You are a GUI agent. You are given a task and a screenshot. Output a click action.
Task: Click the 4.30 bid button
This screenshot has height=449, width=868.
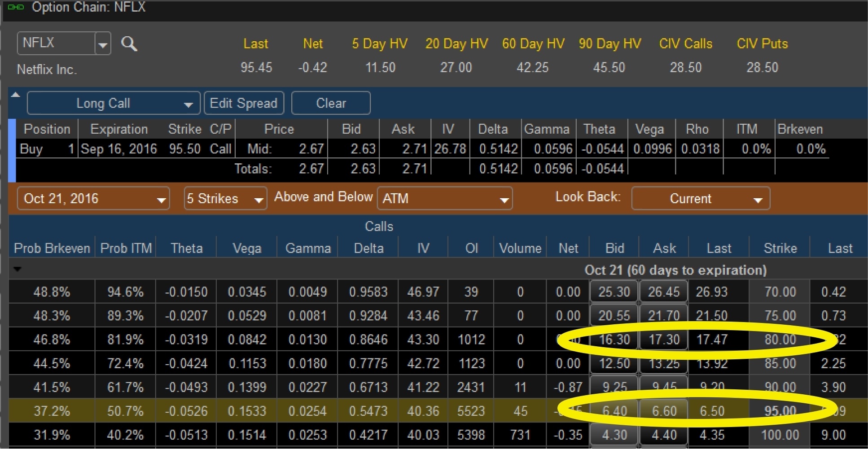point(614,435)
